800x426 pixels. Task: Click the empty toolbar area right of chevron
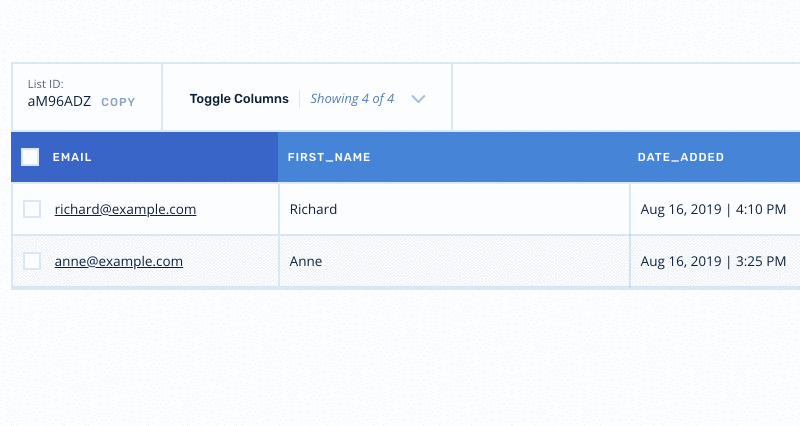(x=620, y=98)
